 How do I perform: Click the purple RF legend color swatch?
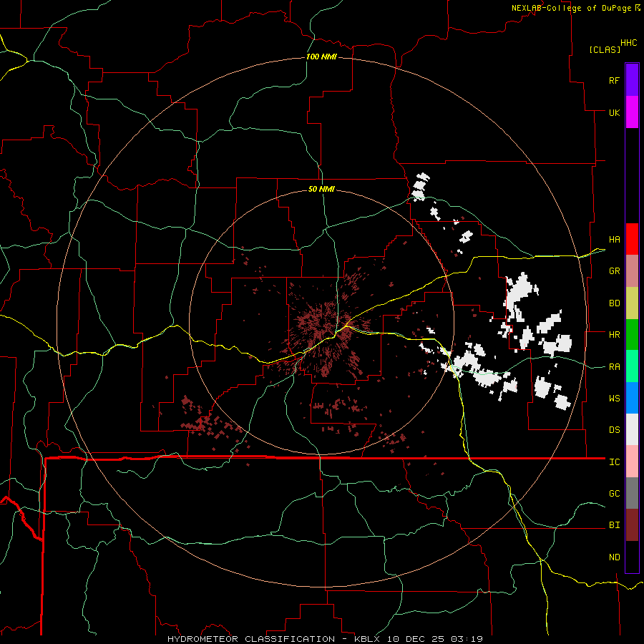pyautogui.click(x=632, y=80)
